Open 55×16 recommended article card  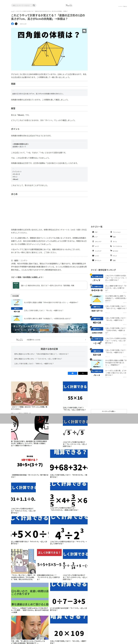click(75, 396)
